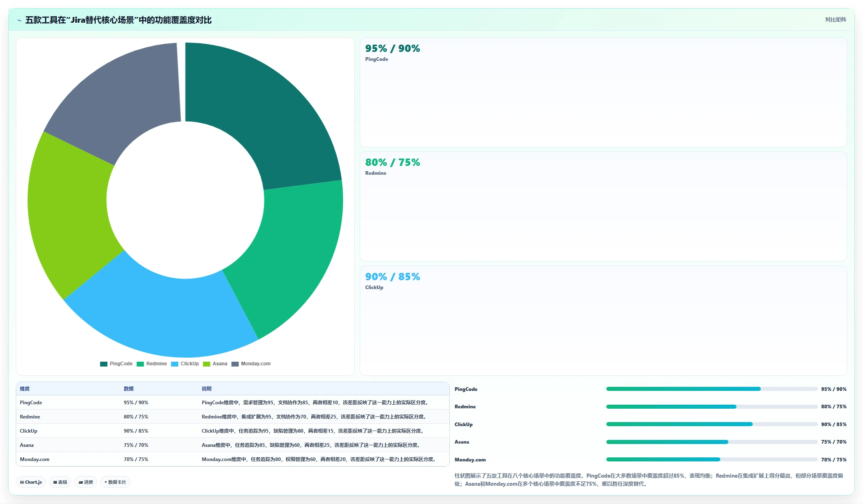Click the PingCode label on the first card
The width and height of the screenshot is (863, 504).
[x=376, y=59]
